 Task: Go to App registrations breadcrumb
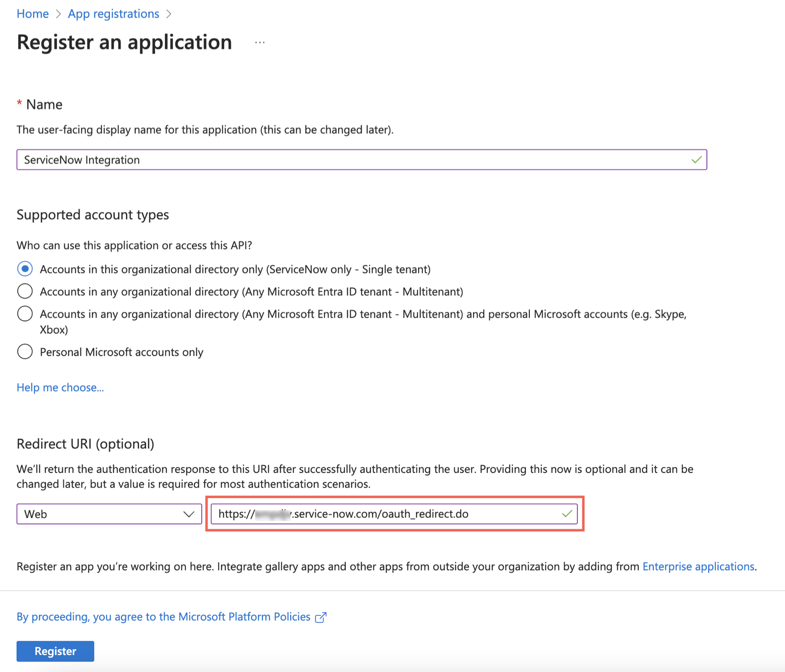pyautogui.click(x=113, y=14)
